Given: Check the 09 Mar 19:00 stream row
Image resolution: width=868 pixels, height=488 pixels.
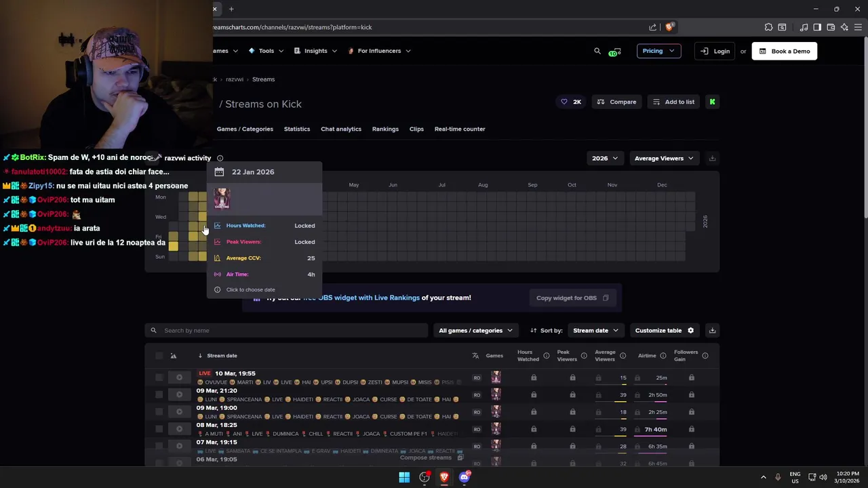Looking at the screenshot, I should pos(159,411).
